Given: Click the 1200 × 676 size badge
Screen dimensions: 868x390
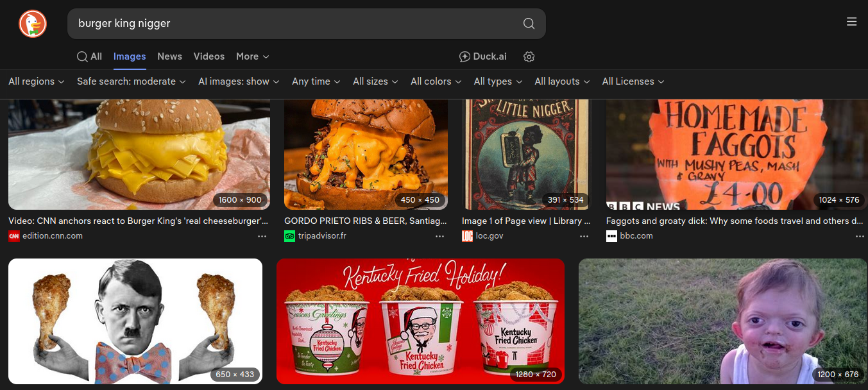Looking at the screenshot, I should click(838, 375).
